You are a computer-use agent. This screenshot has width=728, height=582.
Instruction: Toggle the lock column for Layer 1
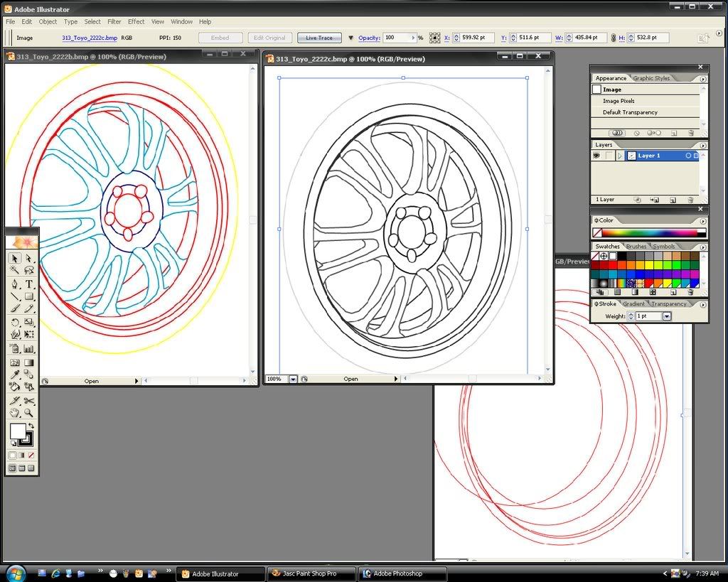[609, 156]
